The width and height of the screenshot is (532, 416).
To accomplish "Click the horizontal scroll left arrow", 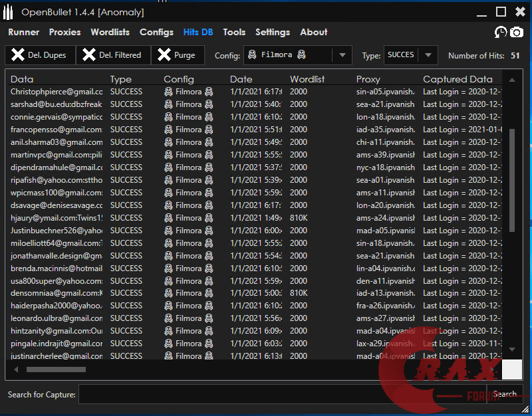I will click(16, 369).
